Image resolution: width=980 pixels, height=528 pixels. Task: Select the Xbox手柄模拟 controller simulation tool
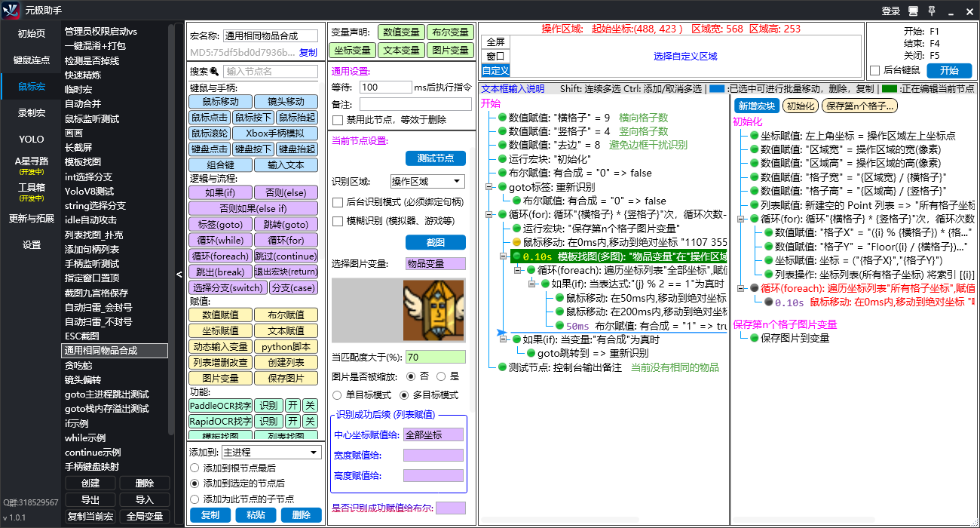pos(286,132)
